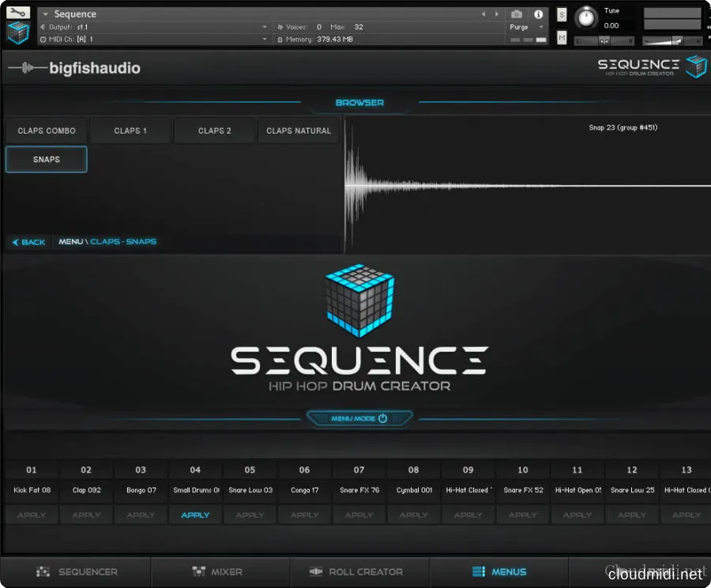The height and width of the screenshot is (588, 711).
Task: Switch to the Claps Natural tab
Action: click(x=299, y=130)
